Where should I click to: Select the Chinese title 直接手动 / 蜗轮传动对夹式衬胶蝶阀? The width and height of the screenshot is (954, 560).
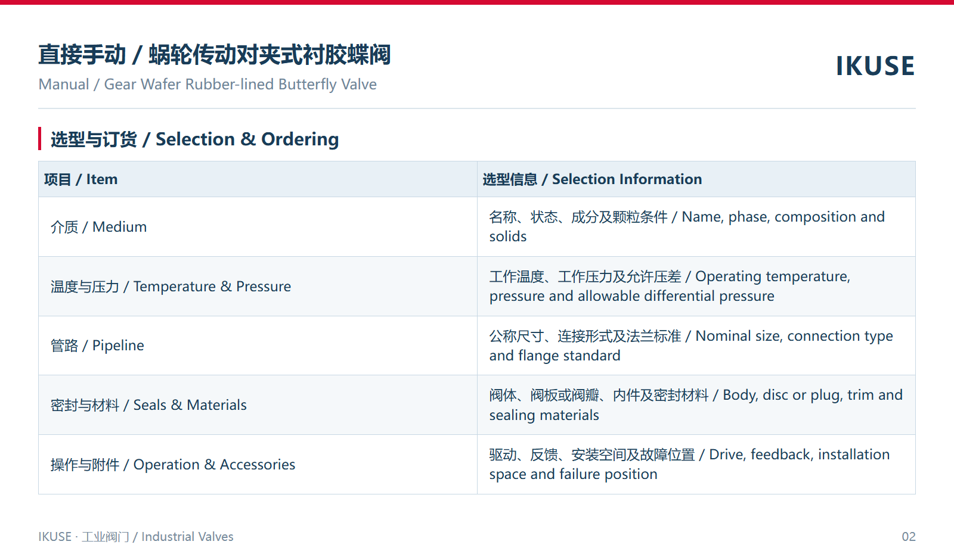215,55
